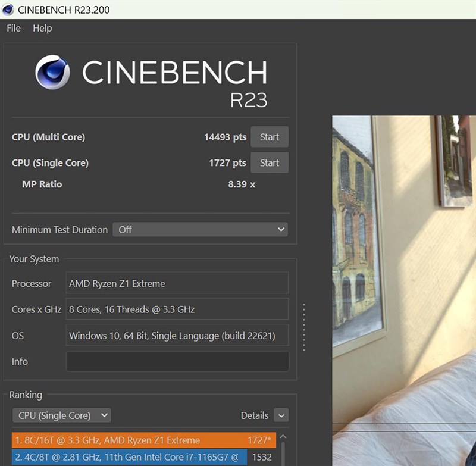The height and width of the screenshot is (466, 476).
Task: Click the Ranking section label
Action: (26, 395)
